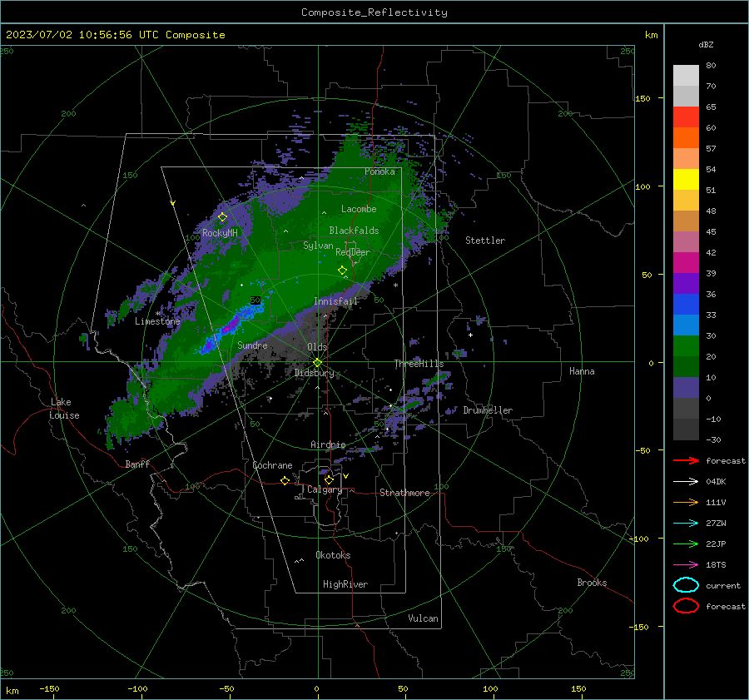Click the Hanna label
The width and height of the screenshot is (749, 700).
tap(582, 371)
